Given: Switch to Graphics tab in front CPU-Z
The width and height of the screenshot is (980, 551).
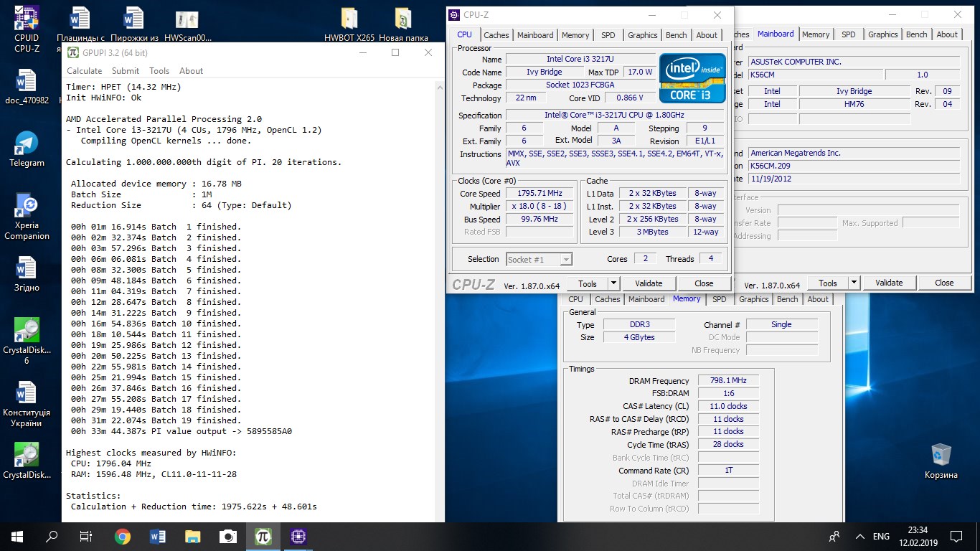Looking at the screenshot, I should (643, 35).
